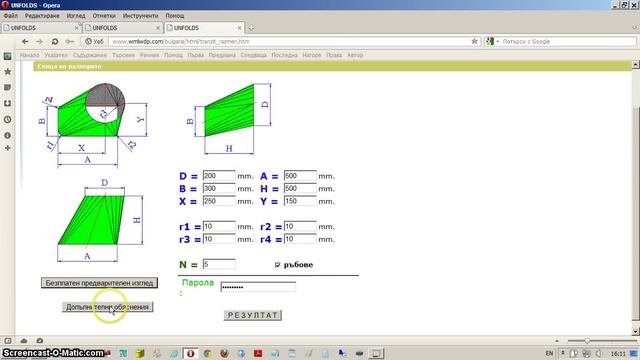Open the zoom level dropdown arrow

pyautogui.click(x=557, y=340)
